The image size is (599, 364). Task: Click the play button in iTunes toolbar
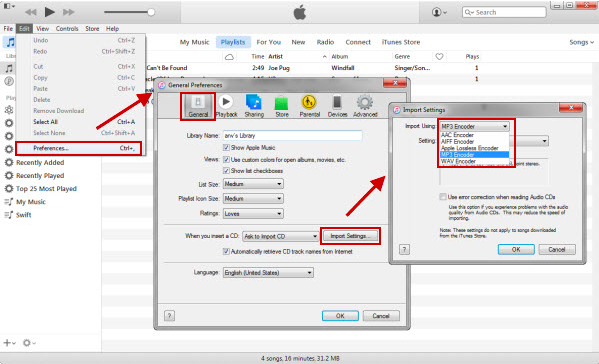pyautogui.click(x=49, y=12)
